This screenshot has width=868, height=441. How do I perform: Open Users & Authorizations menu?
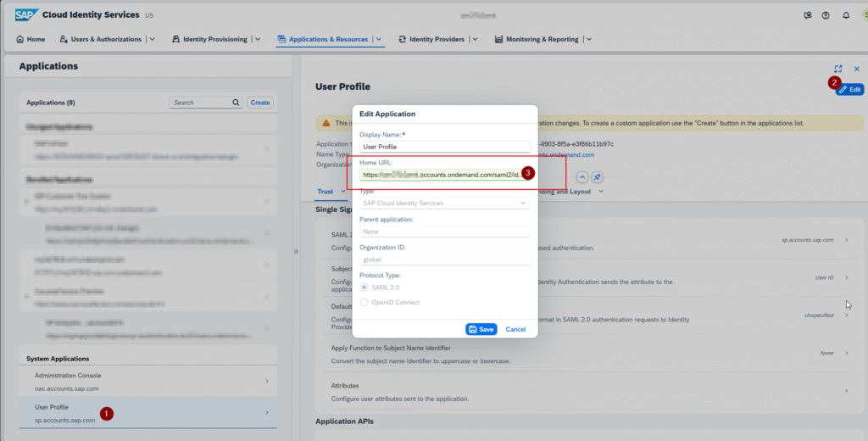[x=100, y=39]
